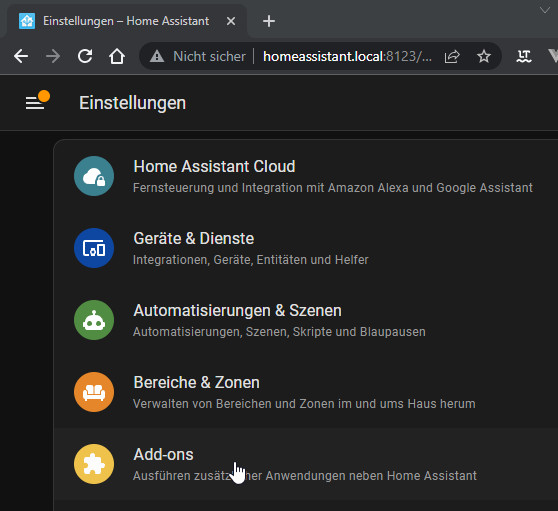This screenshot has height=511, width=558.
Task: Click the Automatisierungen robot icon
Action: 94,320
